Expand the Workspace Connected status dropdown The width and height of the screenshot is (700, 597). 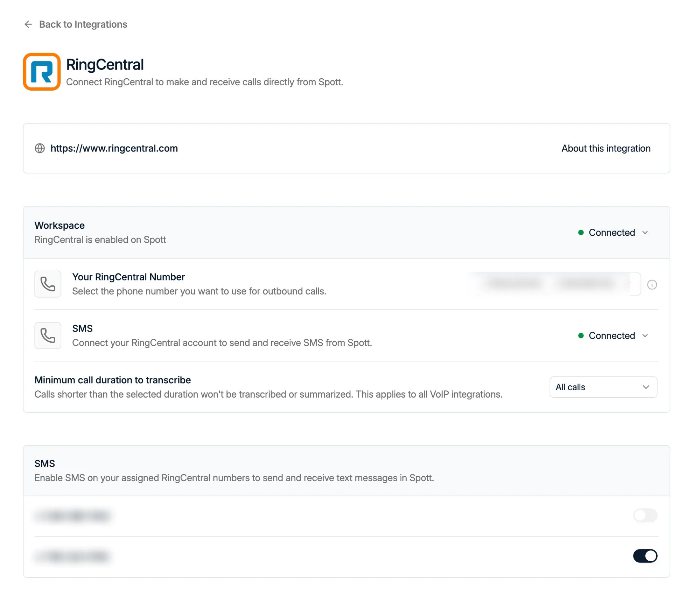click(x=614, y=233)
